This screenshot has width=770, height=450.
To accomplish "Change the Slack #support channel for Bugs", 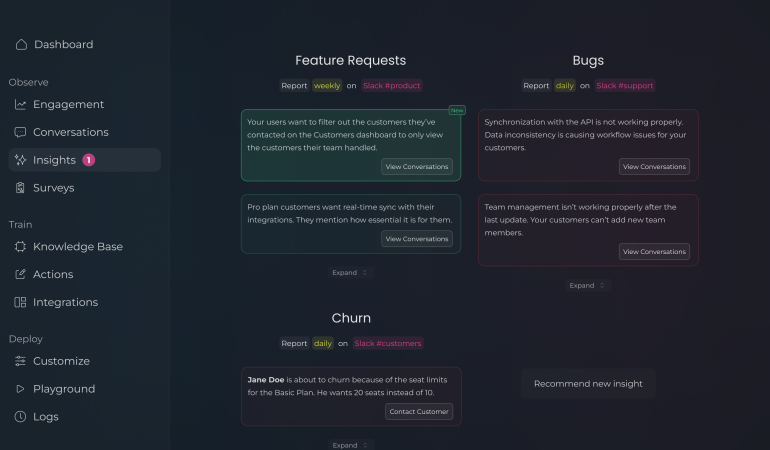I will tap(625, 85).
